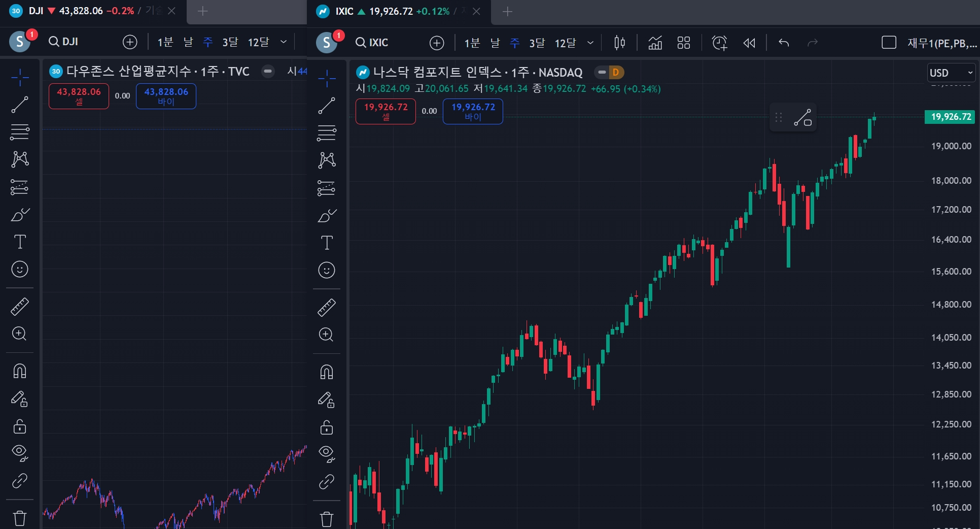The height and width of the screenshot is (529, 980).
Task: Open indicators menu in IXIC toolbar
Action: coord(655,43)
